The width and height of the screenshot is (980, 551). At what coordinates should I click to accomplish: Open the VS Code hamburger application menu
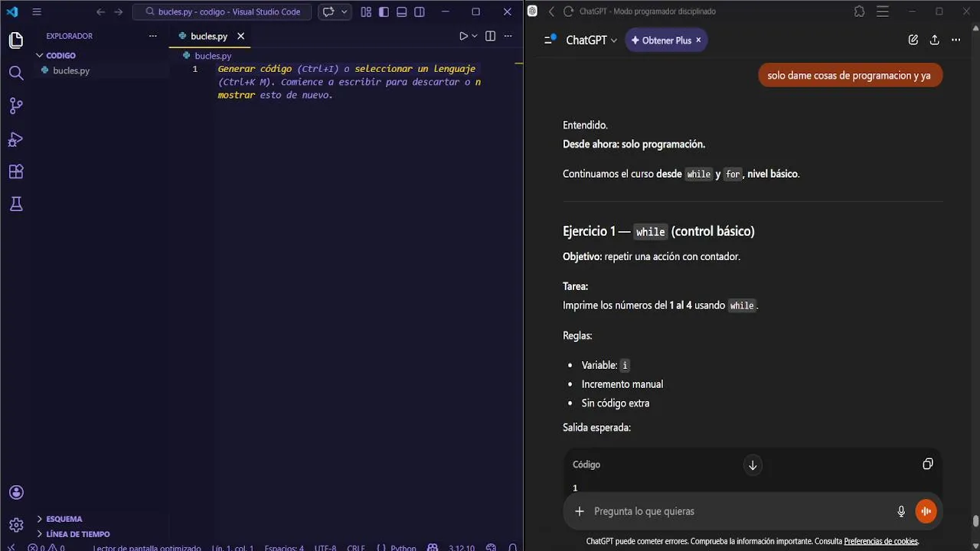click(37, 11)
